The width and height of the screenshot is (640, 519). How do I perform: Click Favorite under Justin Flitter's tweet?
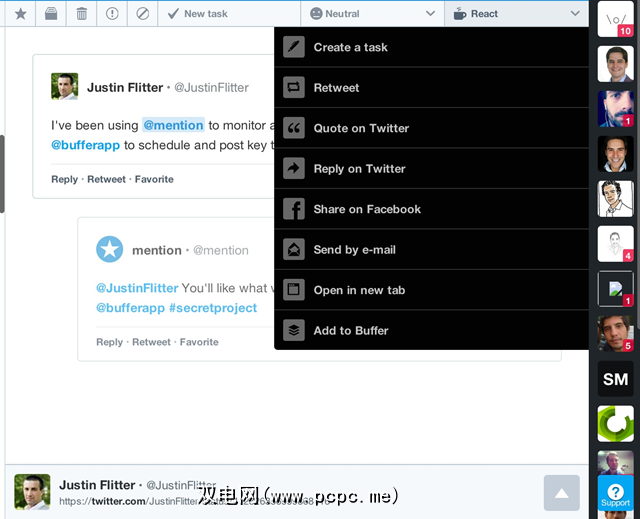coord(154,180)
